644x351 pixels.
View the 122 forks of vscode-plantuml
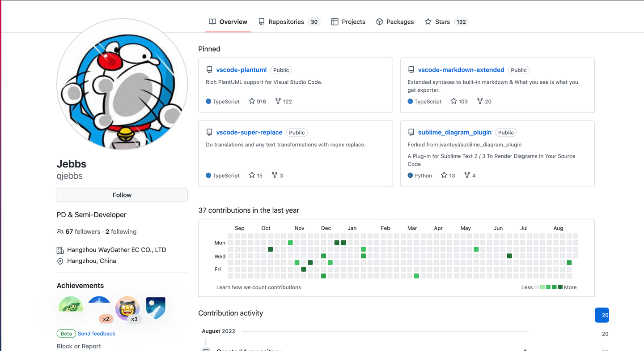(x=284, y=102)
